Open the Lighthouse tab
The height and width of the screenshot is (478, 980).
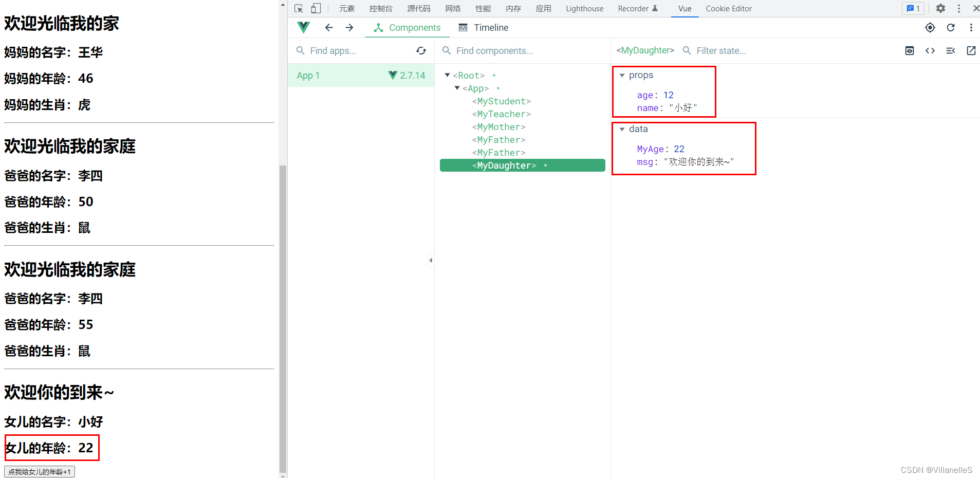585,9
